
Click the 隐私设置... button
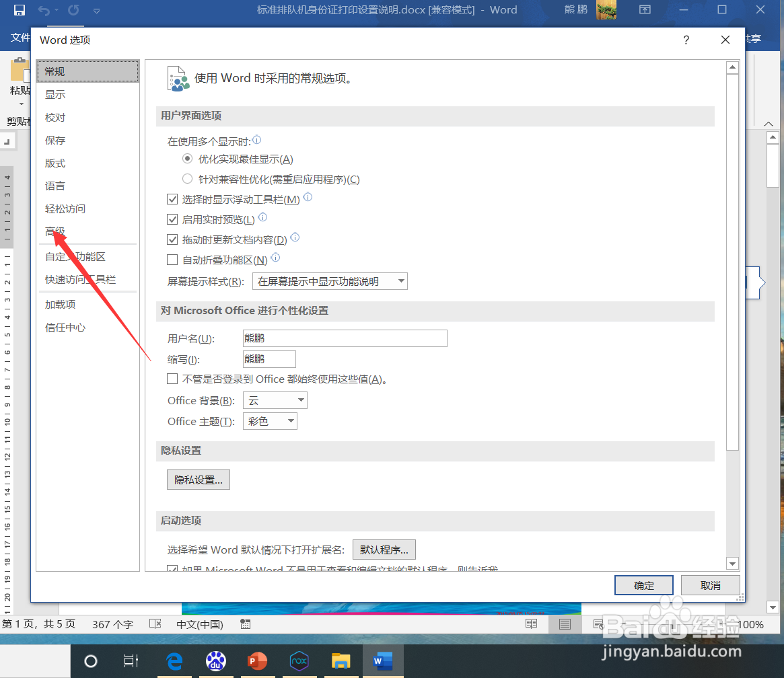pos(199,480)
